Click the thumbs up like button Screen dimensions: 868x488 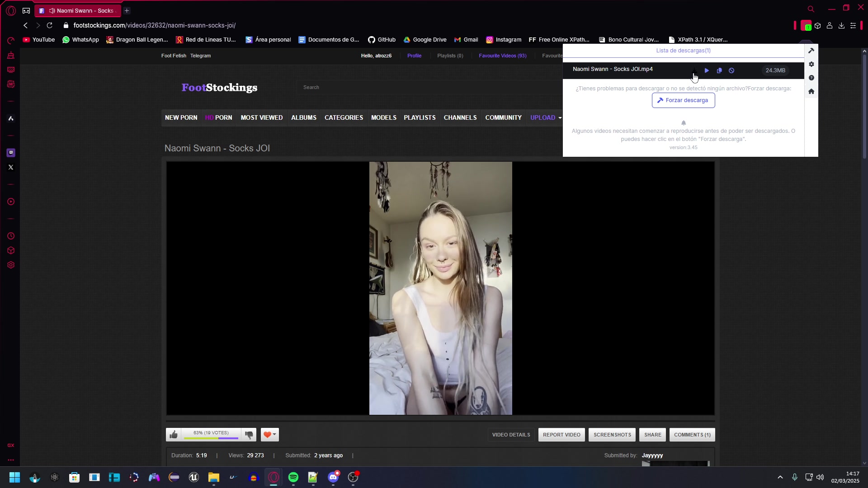(x=174, y=435)
